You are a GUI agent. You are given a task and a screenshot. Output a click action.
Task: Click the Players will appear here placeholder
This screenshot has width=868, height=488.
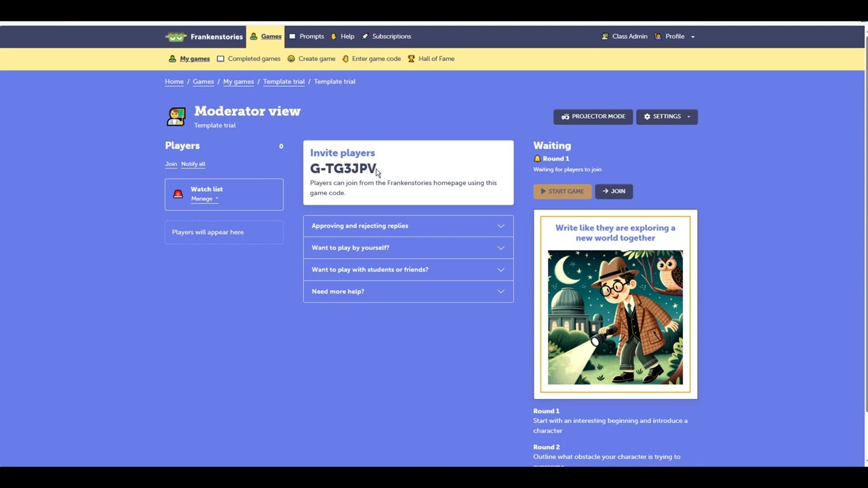point(224,232)
